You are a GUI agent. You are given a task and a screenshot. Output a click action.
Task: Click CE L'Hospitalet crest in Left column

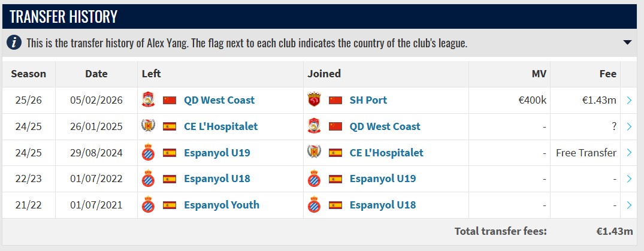tap(148, 126)
